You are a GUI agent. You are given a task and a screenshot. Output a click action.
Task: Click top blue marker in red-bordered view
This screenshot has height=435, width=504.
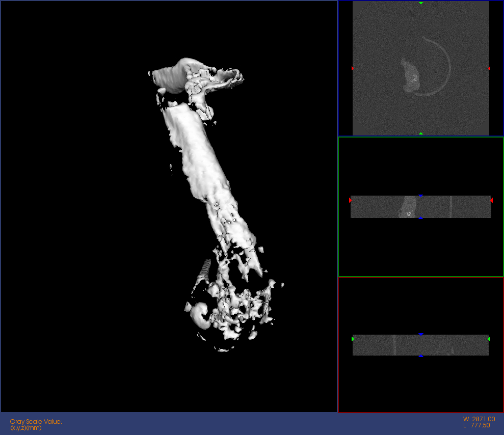(x=421, y=335)
